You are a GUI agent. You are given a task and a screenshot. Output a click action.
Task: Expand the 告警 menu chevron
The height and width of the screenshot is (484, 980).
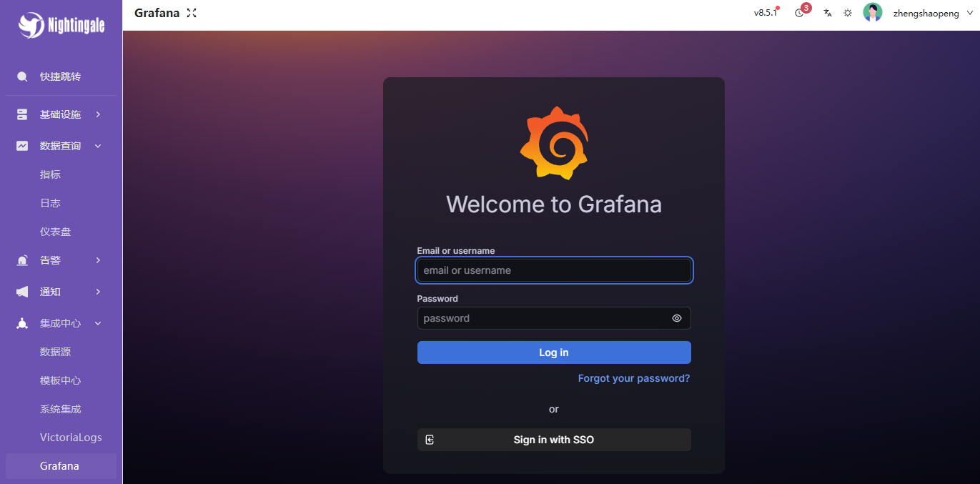(x=98, y=260)
